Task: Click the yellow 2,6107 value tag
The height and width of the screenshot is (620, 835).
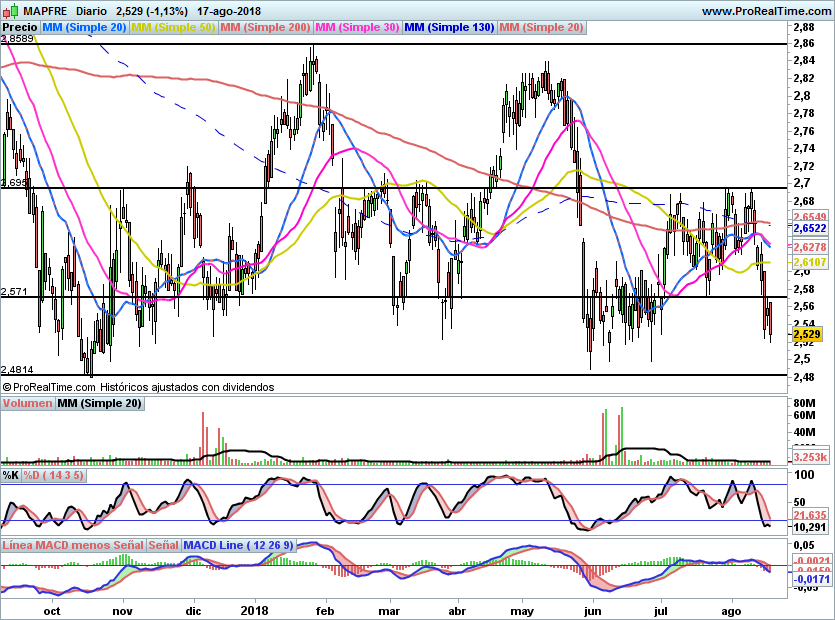Action: coord(809,262)
